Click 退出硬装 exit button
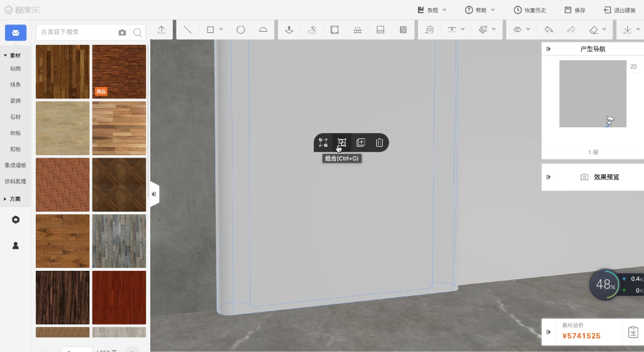Screen dimensions: 644x352 tap(620, 10)
